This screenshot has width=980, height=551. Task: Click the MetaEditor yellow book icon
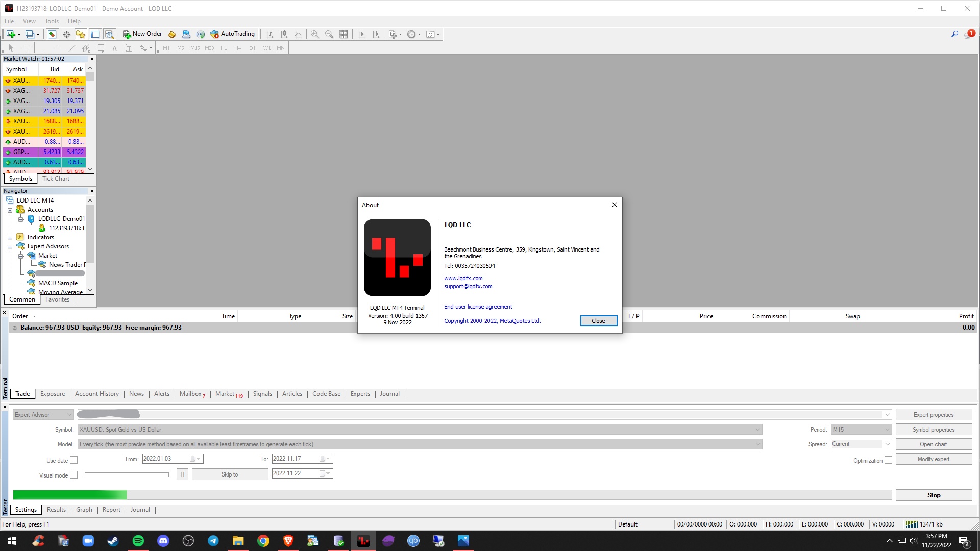[172, 34]
